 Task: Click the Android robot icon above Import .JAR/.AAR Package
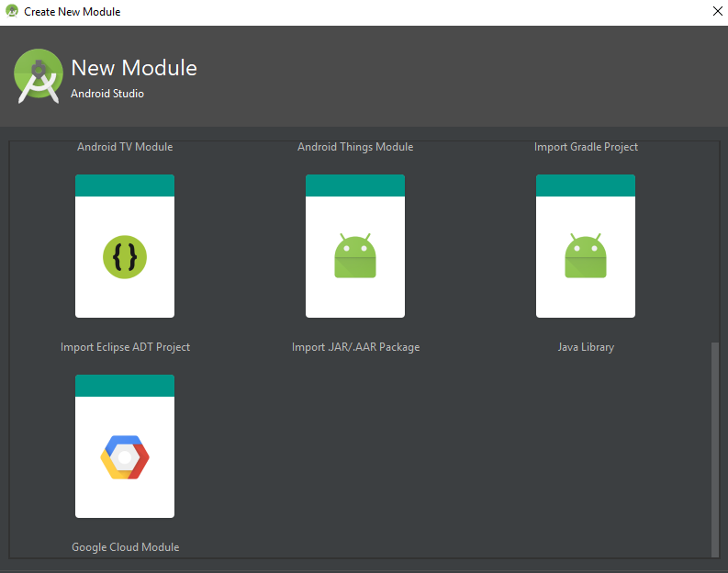(x=355, y=256)
